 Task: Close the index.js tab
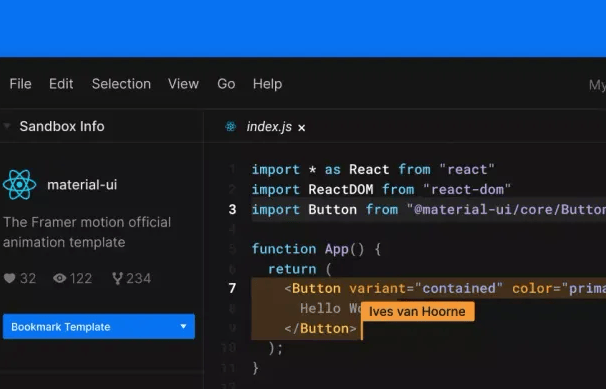pyautogui.click(x=301, y=128)
